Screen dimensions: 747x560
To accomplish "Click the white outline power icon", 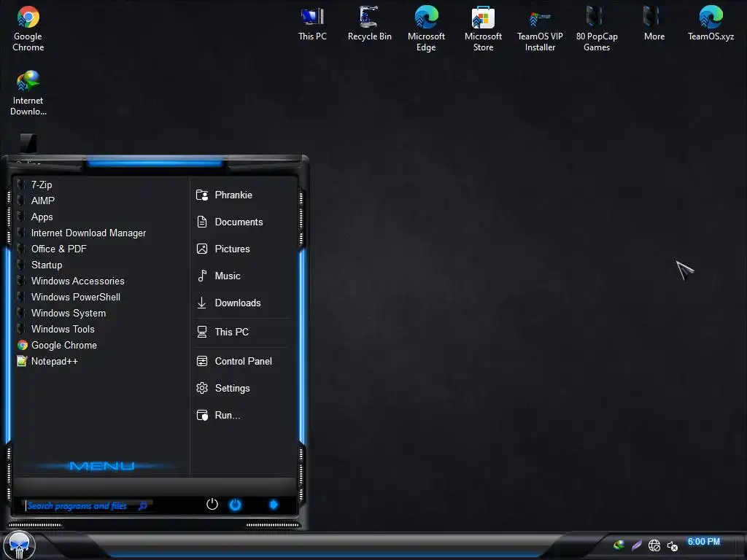I will click(212, 504).
